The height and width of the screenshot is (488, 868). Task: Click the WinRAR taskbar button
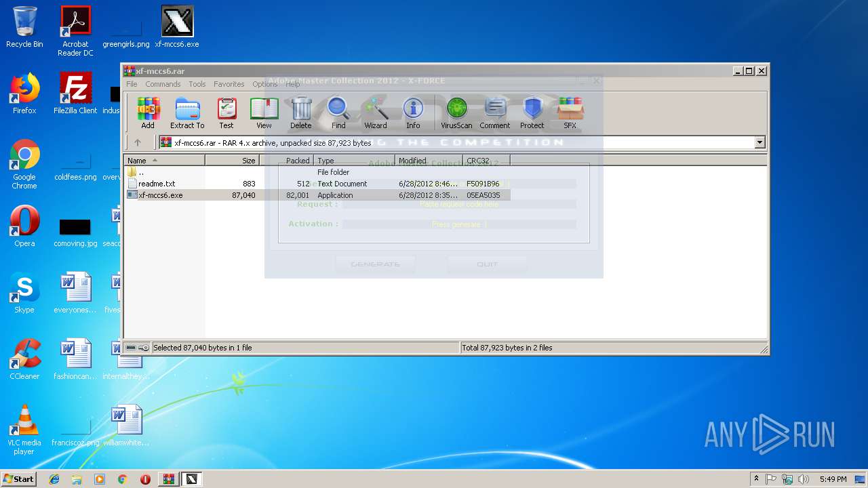168,479
